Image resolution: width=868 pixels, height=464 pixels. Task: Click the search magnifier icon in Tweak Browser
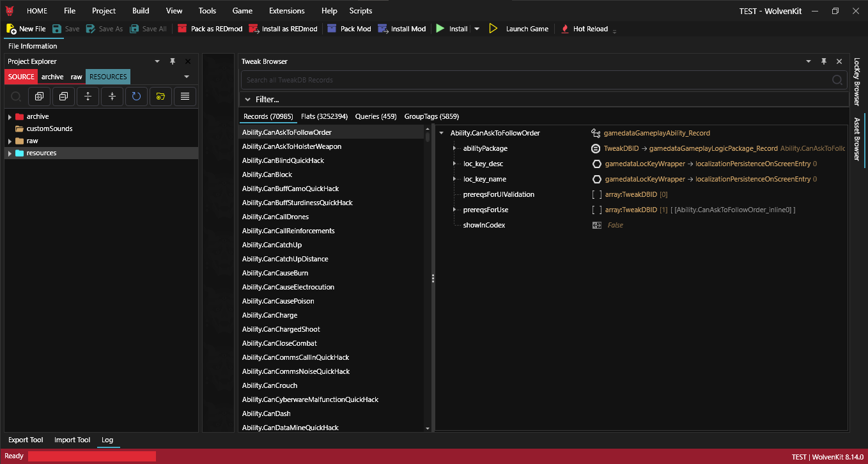(x=837, y=80)
